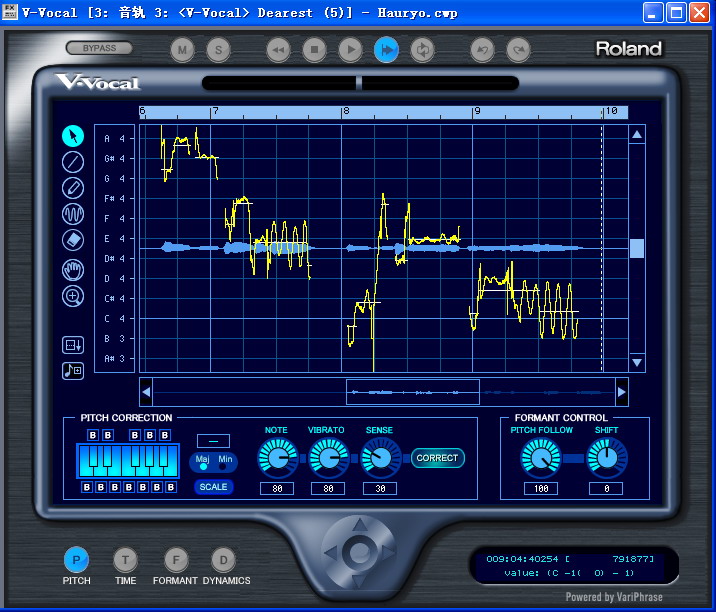The image size is (716, 612).
Task: Click the right arrow on navigation pad
Action: coord(389,553)
